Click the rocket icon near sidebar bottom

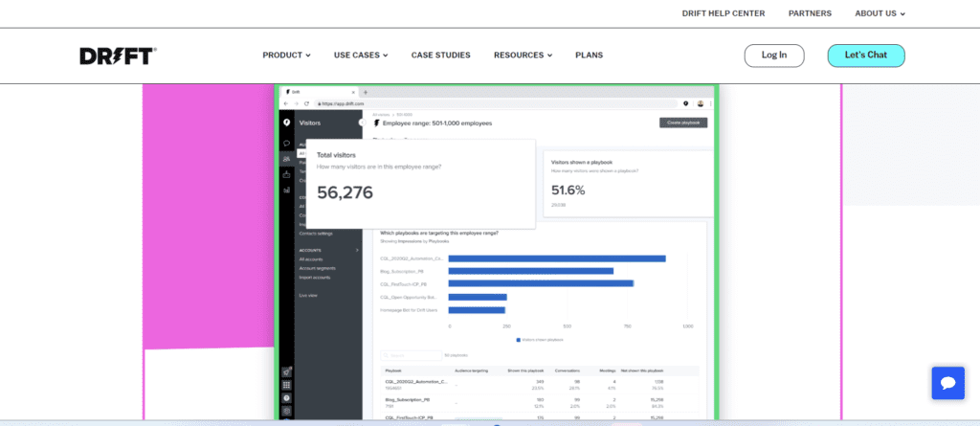tap(286, 371)
